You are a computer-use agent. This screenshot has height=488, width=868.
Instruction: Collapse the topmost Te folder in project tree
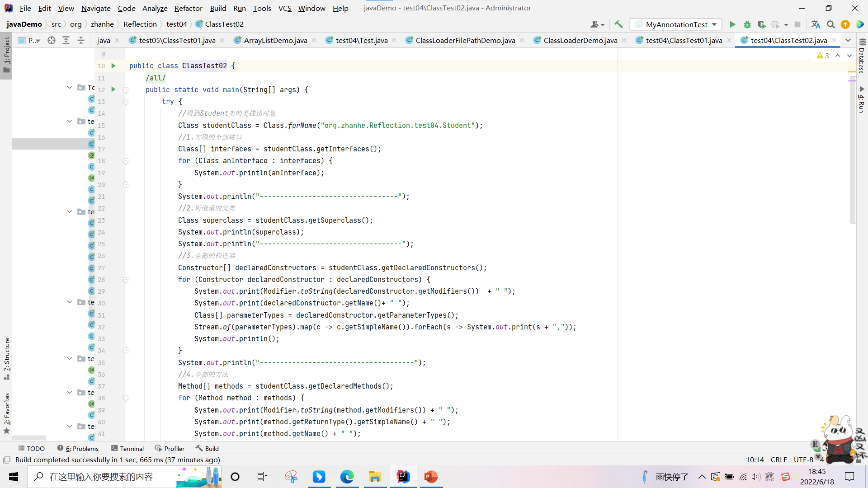[70, 87]
